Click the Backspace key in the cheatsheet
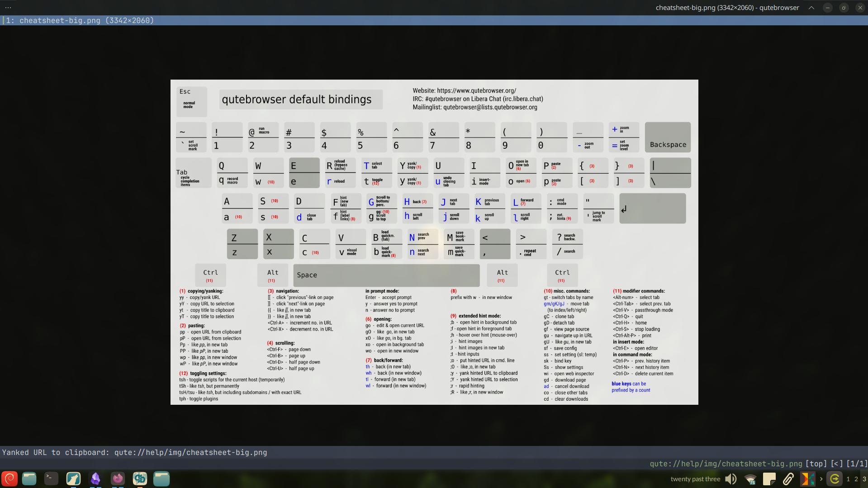Image resolution: width=868 pixels, height=488 pixels. click(x=668, y=137)
